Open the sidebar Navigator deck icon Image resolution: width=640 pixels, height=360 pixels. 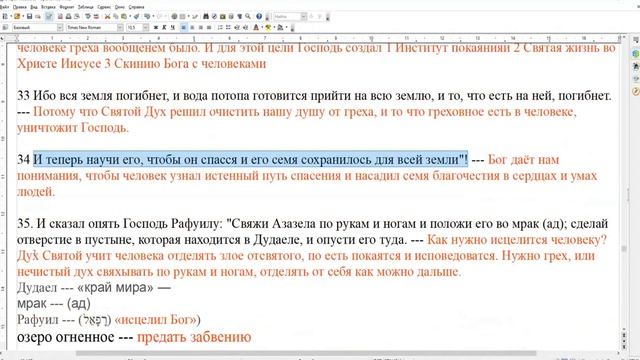coord(636,91)
